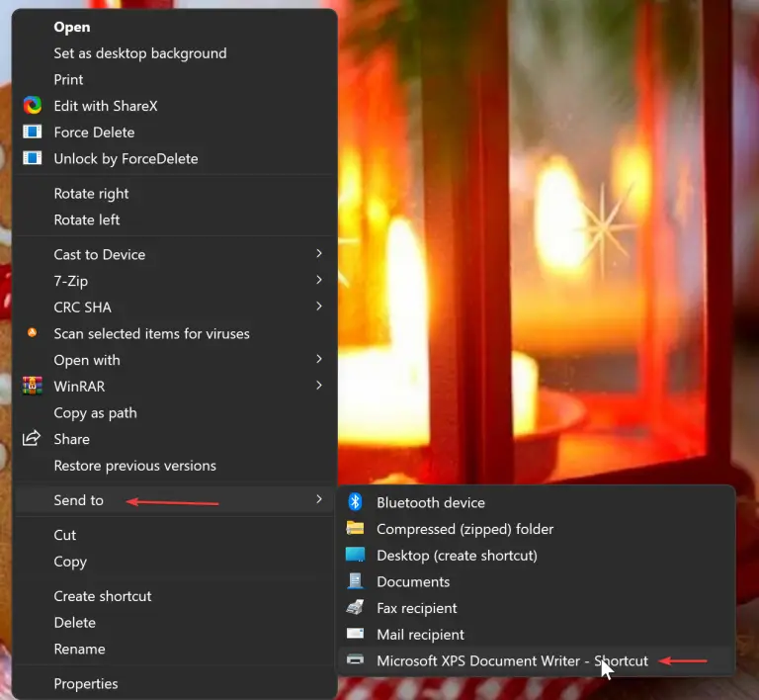Open the Cast to Device entry
The height and width of the screenshot is (700, 759).
point(175,255)
